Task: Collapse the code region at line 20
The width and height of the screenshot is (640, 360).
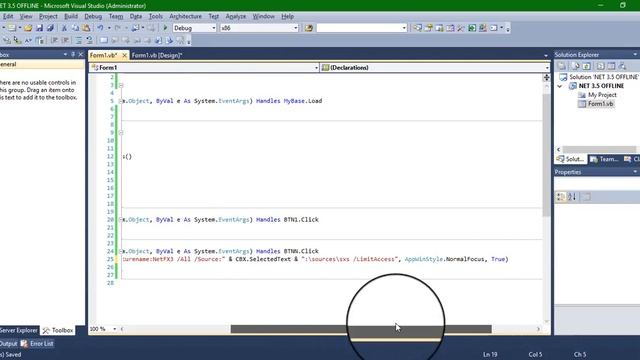Action: click(121, 220)
